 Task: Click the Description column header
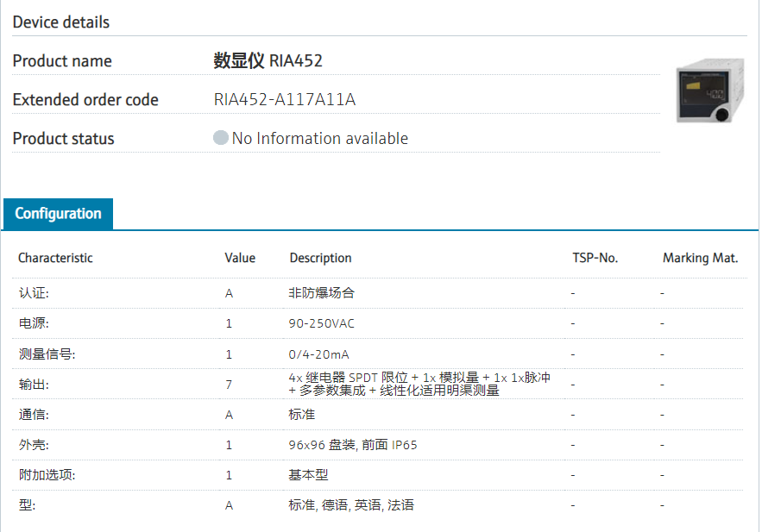click(320, 258)
